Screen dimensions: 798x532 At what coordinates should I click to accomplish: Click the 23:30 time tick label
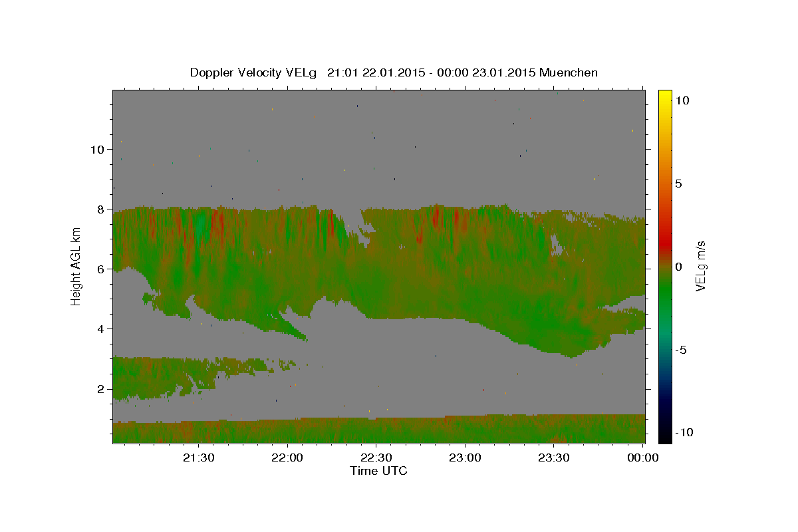point(553,458)
